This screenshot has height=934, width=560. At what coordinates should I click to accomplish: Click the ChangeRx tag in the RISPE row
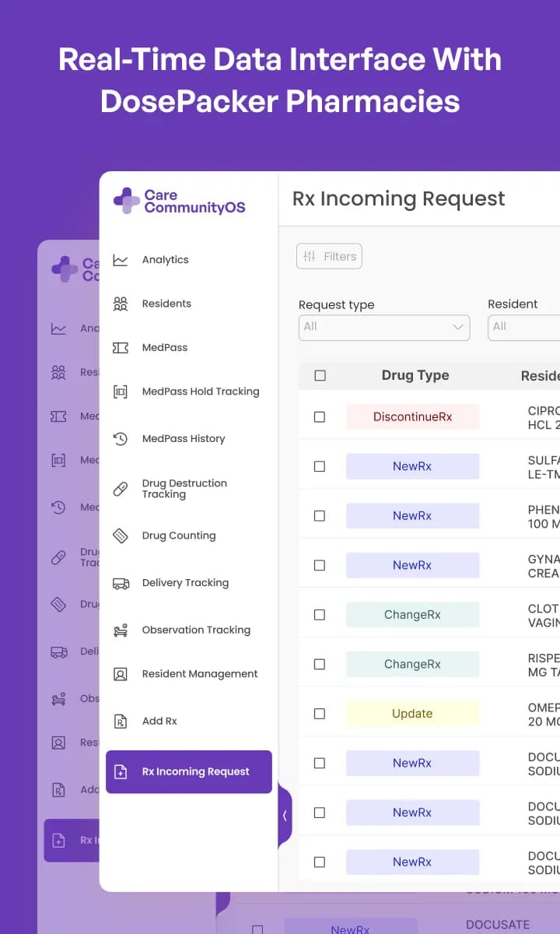click(x=413, y=665)
